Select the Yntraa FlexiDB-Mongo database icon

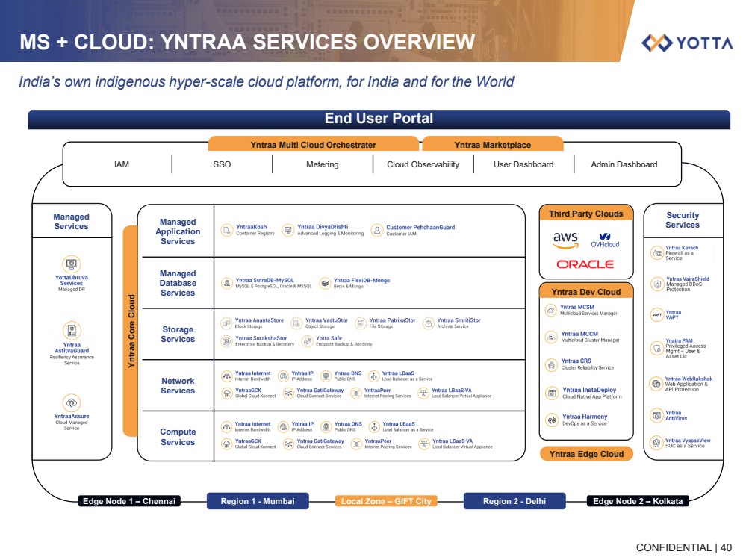325,283
